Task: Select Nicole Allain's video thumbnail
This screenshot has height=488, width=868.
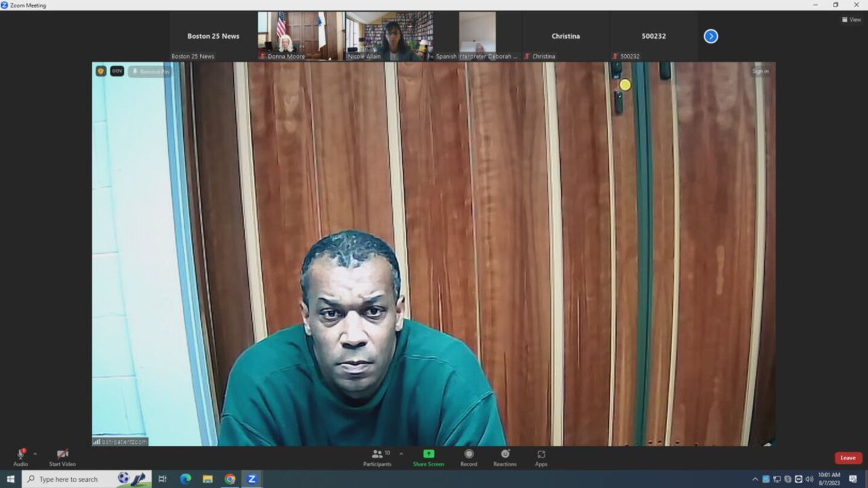Action: (x=389, y=36)
